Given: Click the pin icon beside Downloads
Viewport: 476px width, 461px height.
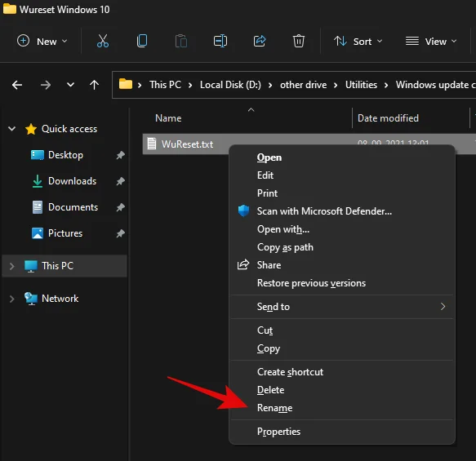Looking at the screenshot, I should [x=121, y=181].
